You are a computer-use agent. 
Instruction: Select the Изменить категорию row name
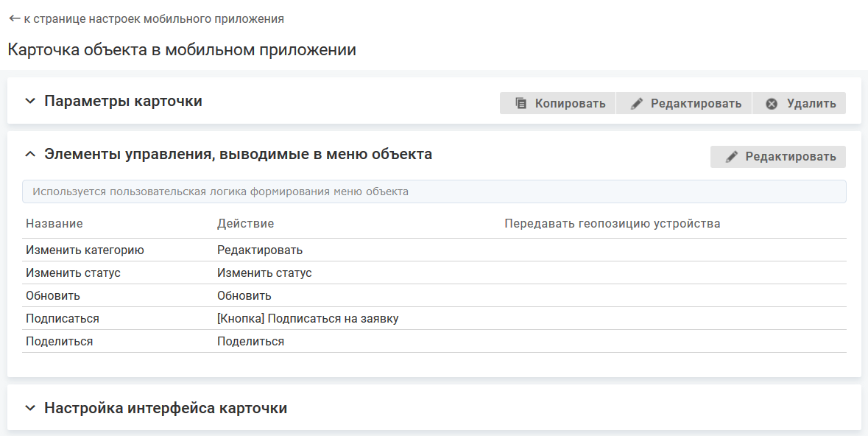click(x=85, y=250)
